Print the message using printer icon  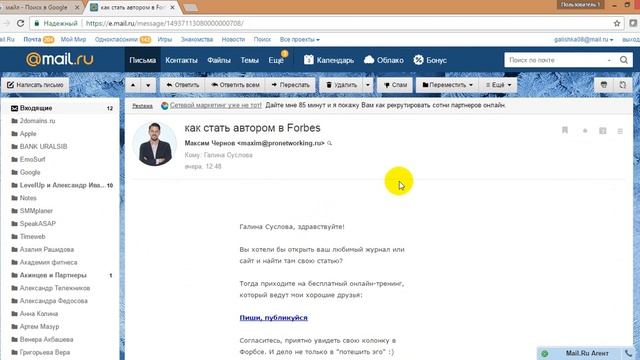(604, 85)
